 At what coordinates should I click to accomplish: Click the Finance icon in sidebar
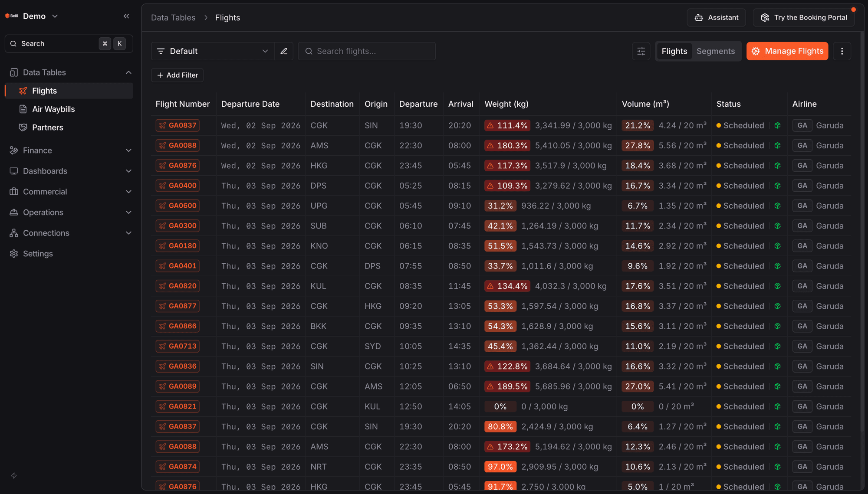14,150
